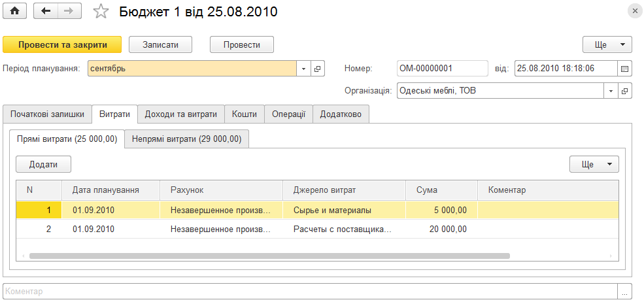This screenshot has height=304, width=644.
Task: Sort by the N column header
Action: (x=39, y=190)
